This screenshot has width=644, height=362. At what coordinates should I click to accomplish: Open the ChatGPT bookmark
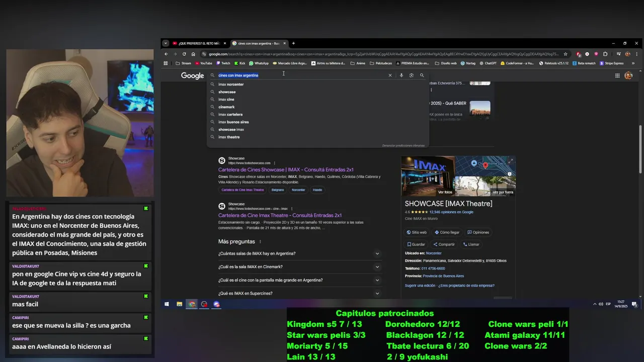[x=488, y=63]
